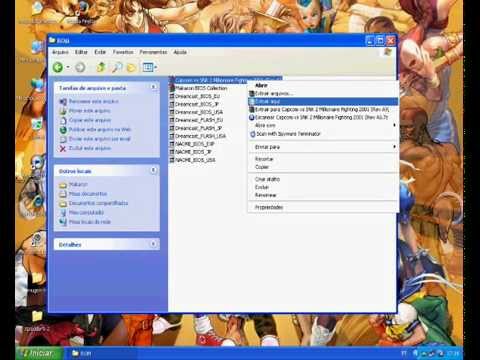Viewport: 480px width, 360px height.
Task: Open the Editar menu
Action: tap(81, 52)
